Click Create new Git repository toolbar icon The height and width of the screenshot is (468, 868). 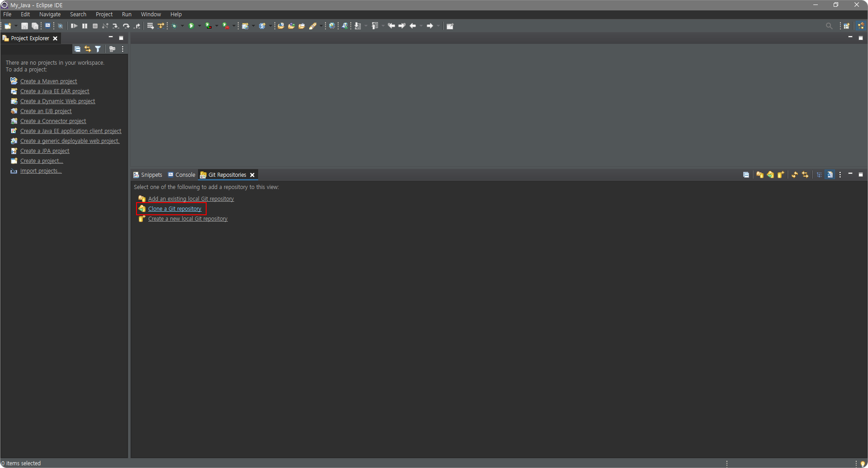pos(780,175)
